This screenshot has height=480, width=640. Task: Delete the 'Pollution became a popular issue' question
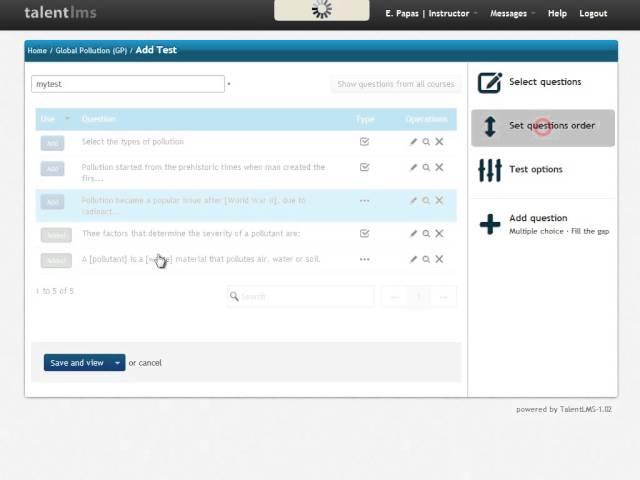pos(439,200)
